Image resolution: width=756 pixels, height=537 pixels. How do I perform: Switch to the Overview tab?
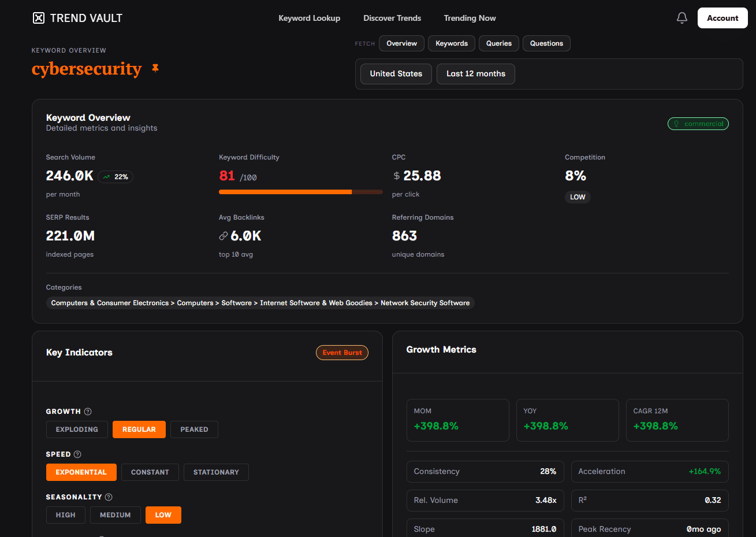point(402,43)
